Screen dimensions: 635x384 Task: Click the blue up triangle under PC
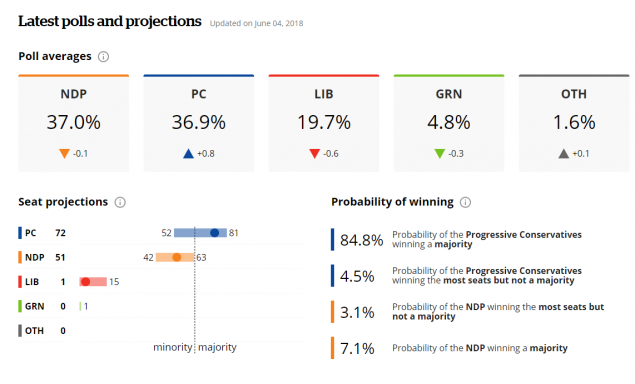[188, 154]
